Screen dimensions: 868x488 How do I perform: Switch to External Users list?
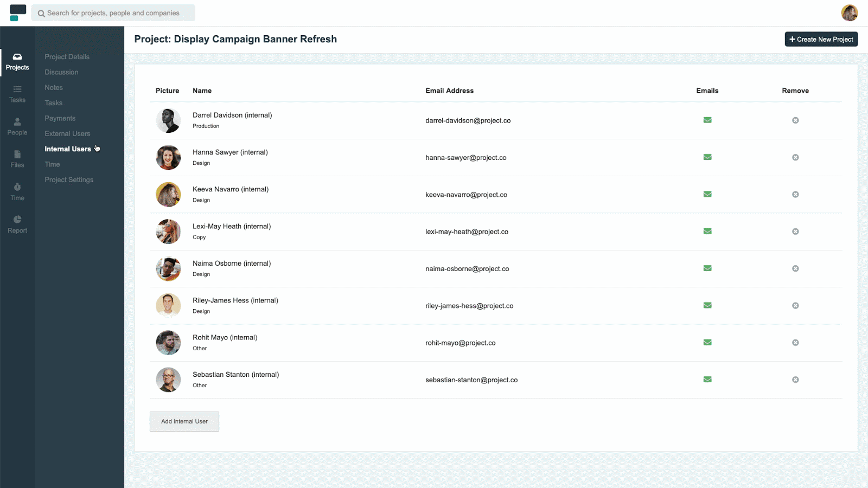[67, 134]
